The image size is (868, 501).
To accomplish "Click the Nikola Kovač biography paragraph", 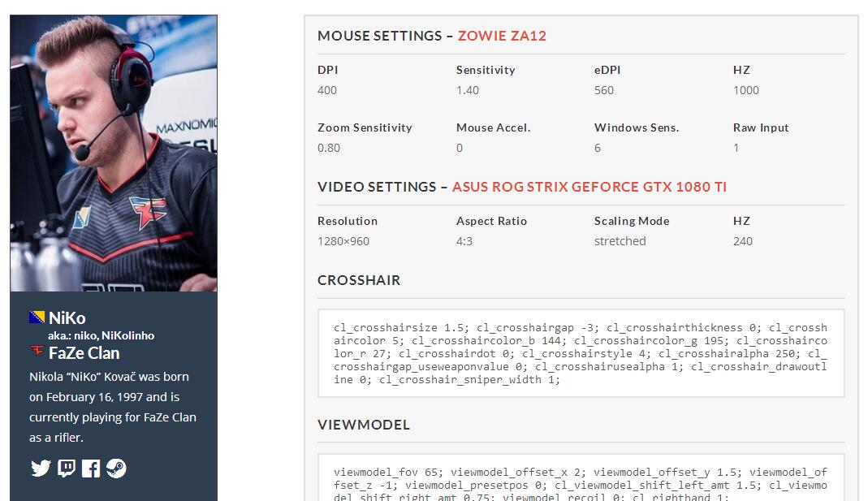I will (113, 407).
